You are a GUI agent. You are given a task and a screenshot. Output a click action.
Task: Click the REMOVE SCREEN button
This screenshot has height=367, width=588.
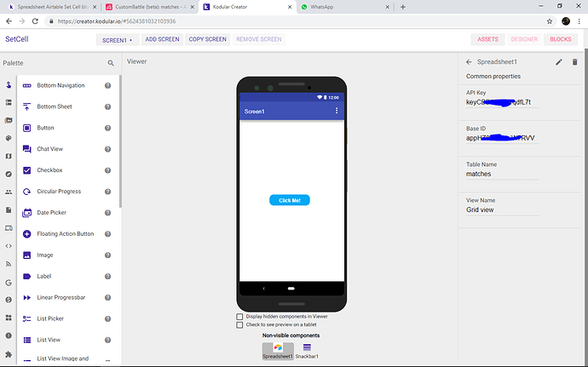tap(259, 39)
